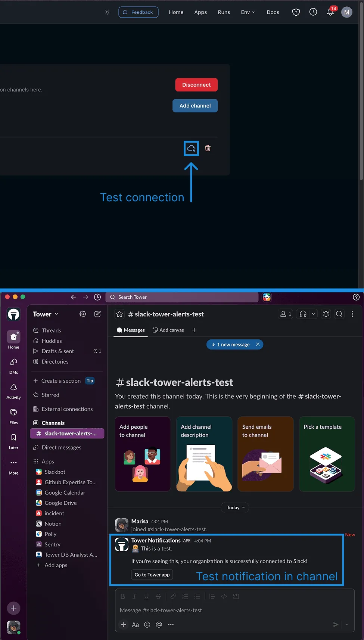Star the slack-tower-alerts-test channel
The height and width of the screenshot is (640, 364).
click(x=119, y=314)
